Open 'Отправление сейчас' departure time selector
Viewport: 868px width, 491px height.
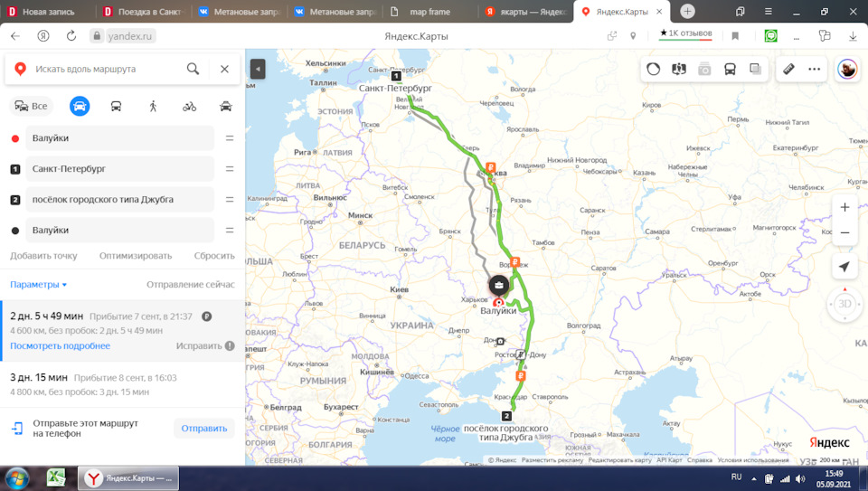[191, 285]
